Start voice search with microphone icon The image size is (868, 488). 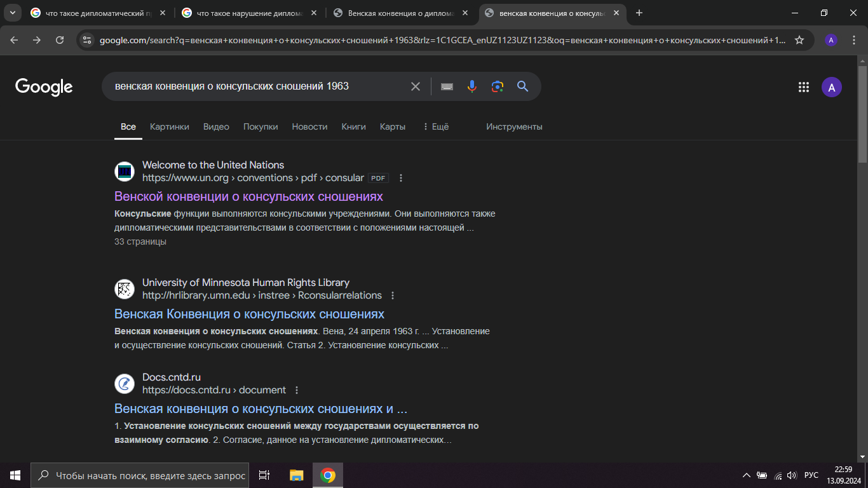point(471,86)
